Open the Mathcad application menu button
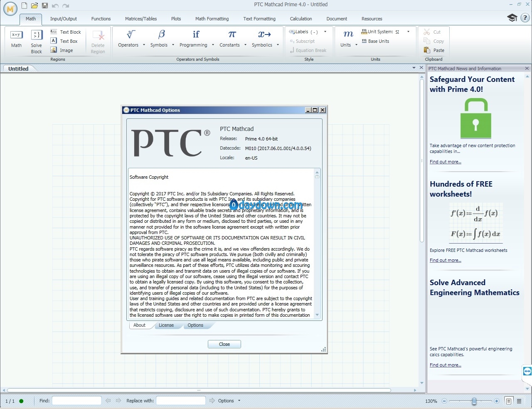Viewport: 532px width, 409px height. pos(10,8)
